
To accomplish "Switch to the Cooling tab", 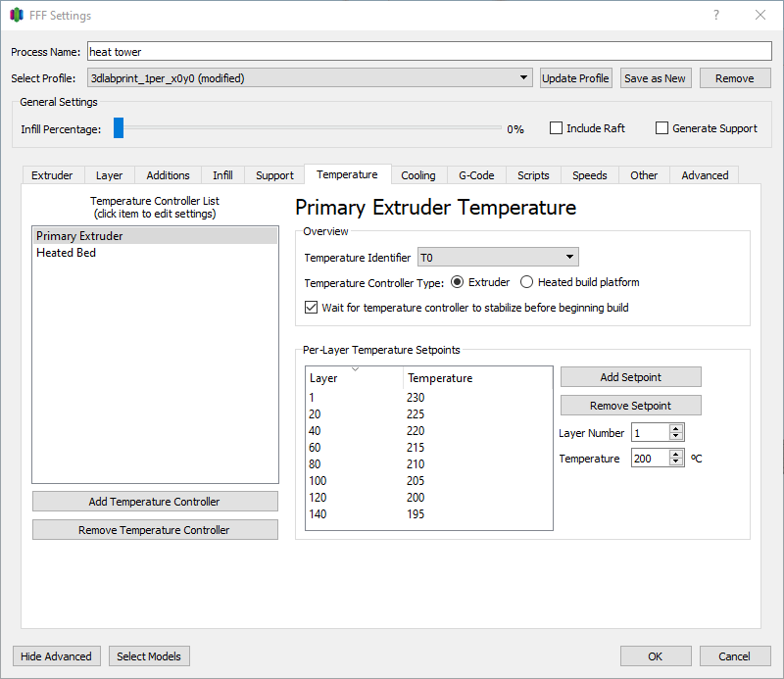I will pyautogui.click(x=418, y=175).
